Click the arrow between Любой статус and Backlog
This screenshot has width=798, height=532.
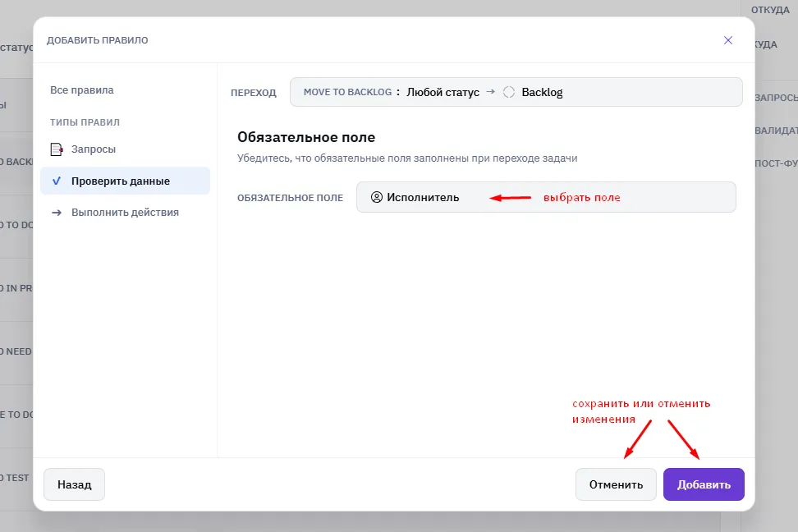491,92
